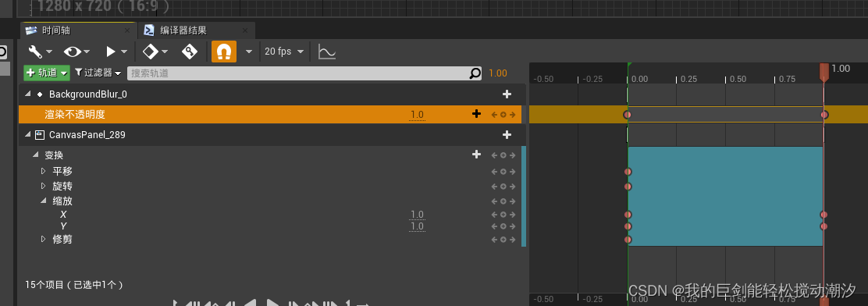Select the CanvasPanel_289 track name
Image resolution: width=868 pixels, height=306 pixels.
[x=87, y=134]
